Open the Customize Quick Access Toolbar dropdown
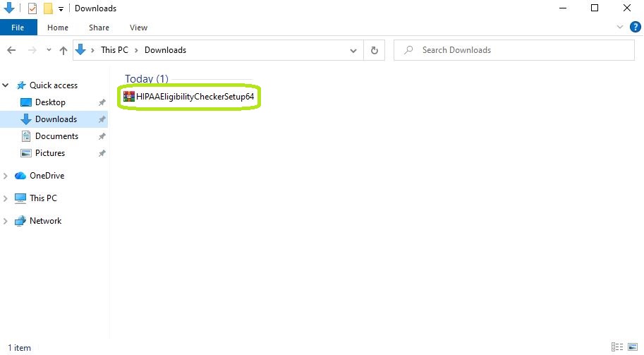644x355 pixels. [61, 8]
